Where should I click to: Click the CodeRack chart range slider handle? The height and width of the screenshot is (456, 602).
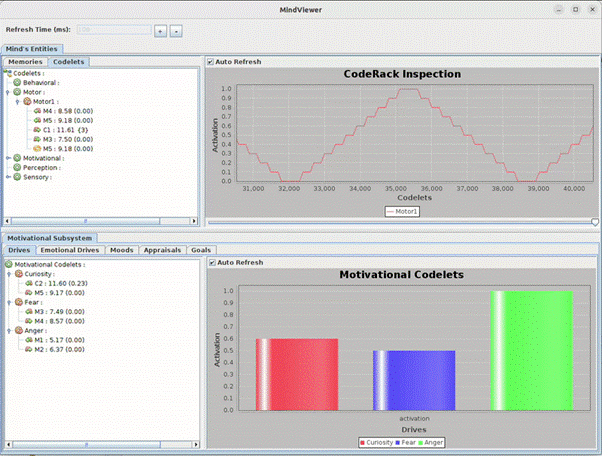pyautogui.click(x=595, y=222)
